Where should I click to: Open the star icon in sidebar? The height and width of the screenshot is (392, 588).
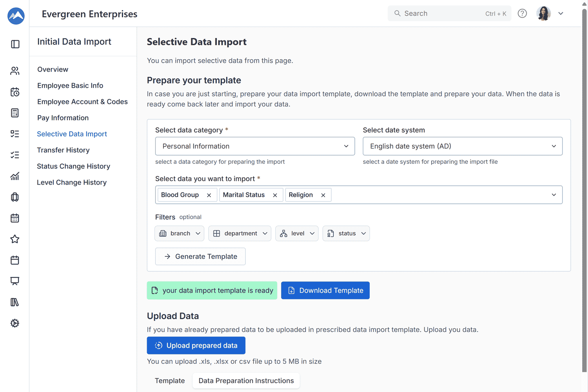pyautogui.click(x=15, y=239)
